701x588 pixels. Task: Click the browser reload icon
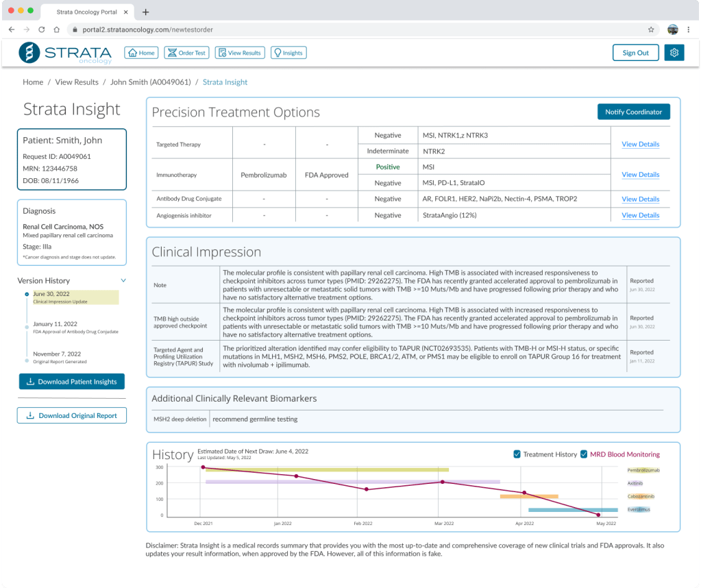[x=42, y=29]
